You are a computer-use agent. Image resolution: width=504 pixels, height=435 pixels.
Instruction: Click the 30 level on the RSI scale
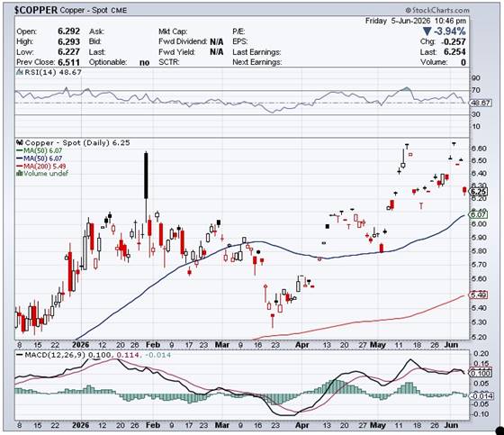[476, 114]
